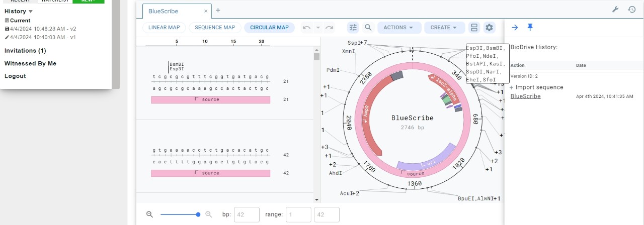Pin the BioDrive History panel

pyautogui.click(x=530, y=27)
